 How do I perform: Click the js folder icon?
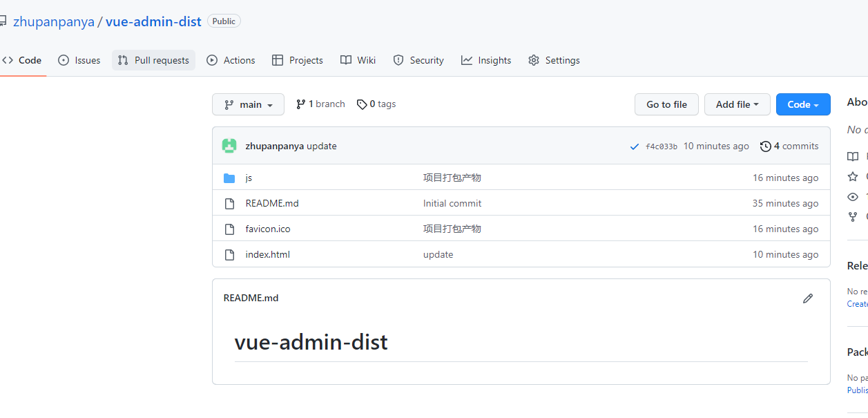coord(229,178)
